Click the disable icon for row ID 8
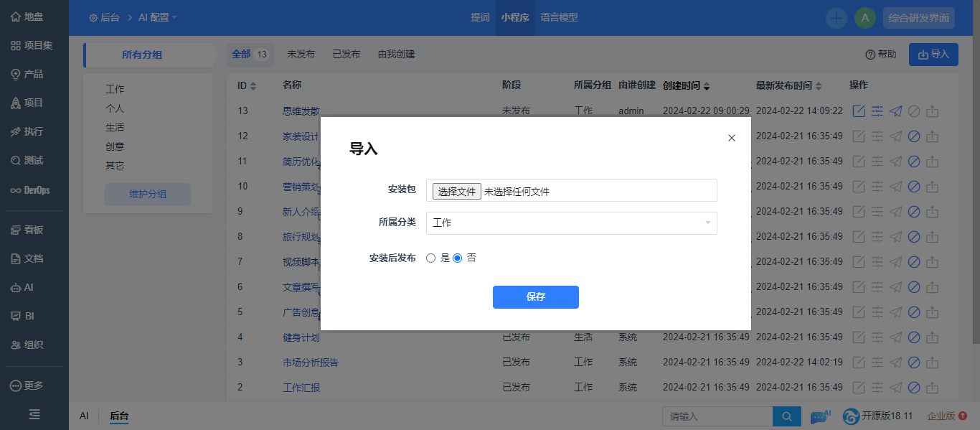The height and width of the screenshot is (430, 980). (914, 237)
